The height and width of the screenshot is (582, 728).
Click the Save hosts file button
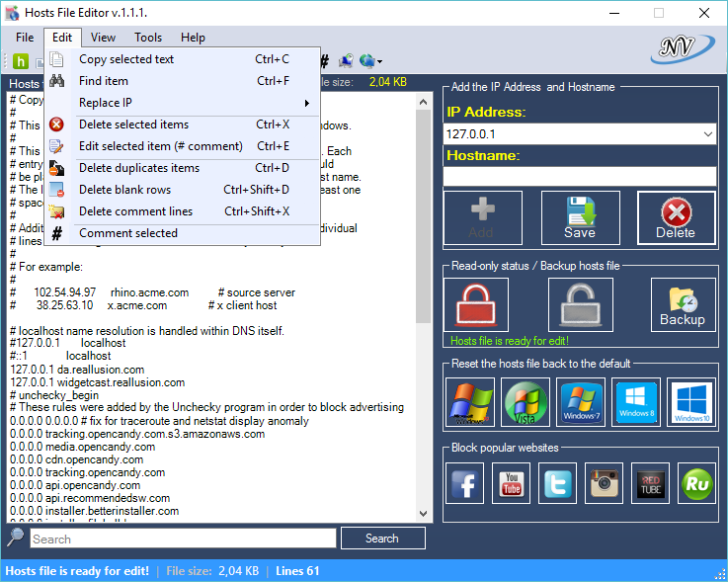[580, 217]
